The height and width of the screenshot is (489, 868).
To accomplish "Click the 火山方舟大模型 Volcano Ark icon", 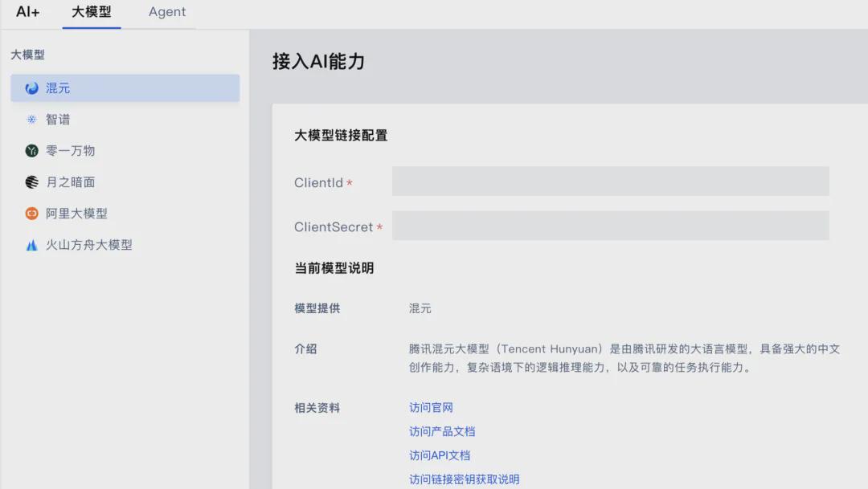I will [30, 244].
